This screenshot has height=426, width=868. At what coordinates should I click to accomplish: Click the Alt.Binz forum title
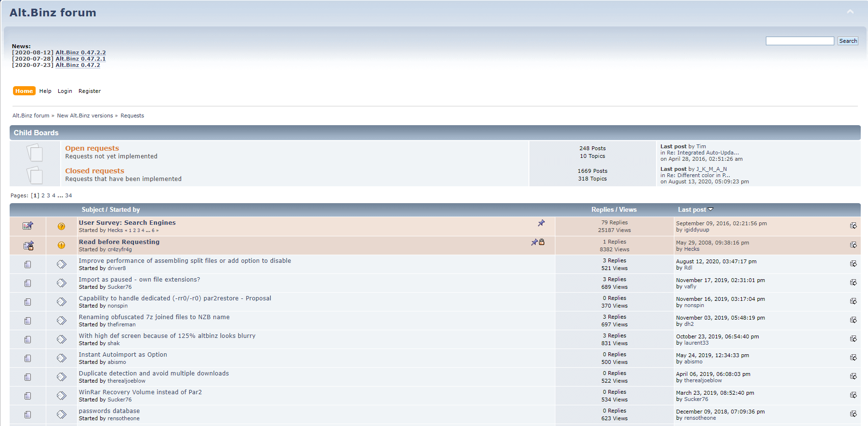click(x=53, y=13)
